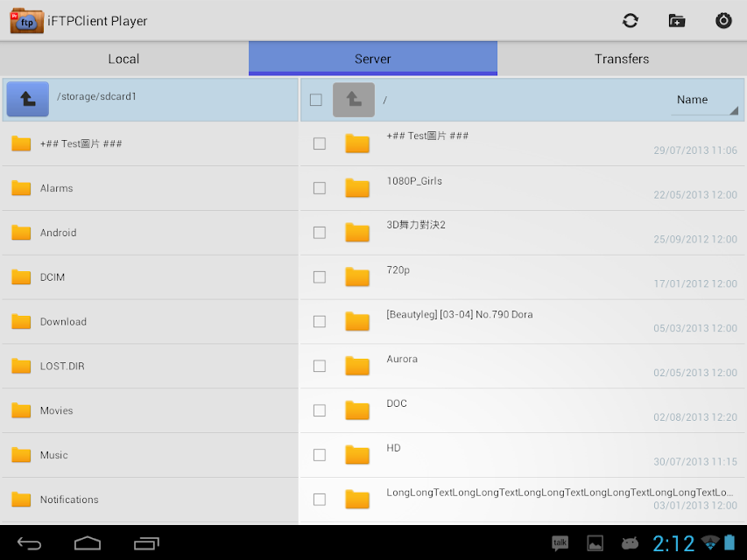Click the 2:12 clock in status bar
This screenshot has height=560, width=747.
click(x=673, y=543)
